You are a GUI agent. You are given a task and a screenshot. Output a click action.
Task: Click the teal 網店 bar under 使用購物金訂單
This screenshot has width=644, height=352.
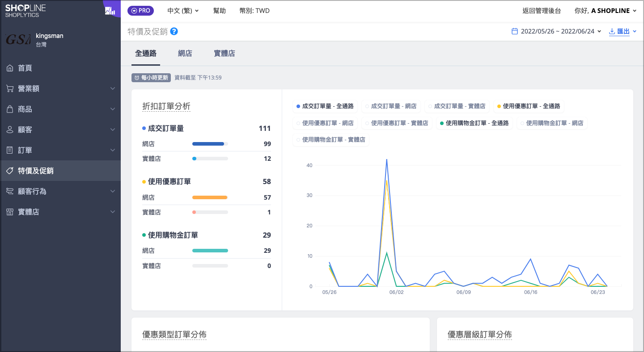point(210,251)
